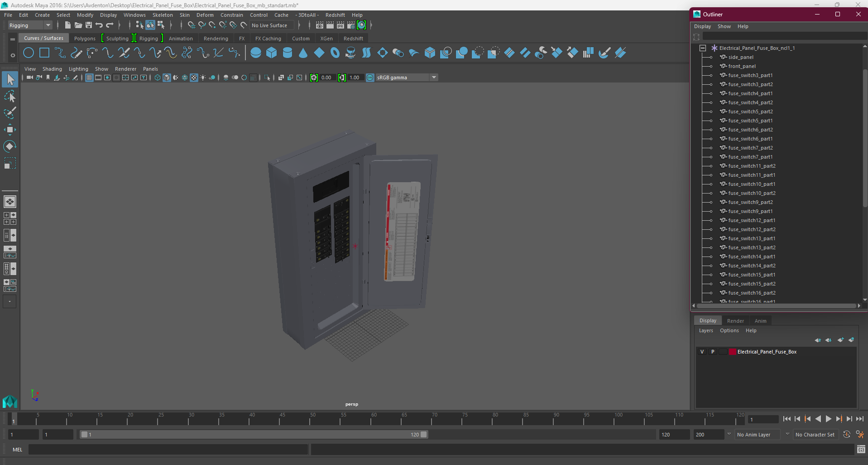Undo the last action via toolbar arrow
Image resolution: width=868 pixels, height=465 pixels.
(99, 25)
